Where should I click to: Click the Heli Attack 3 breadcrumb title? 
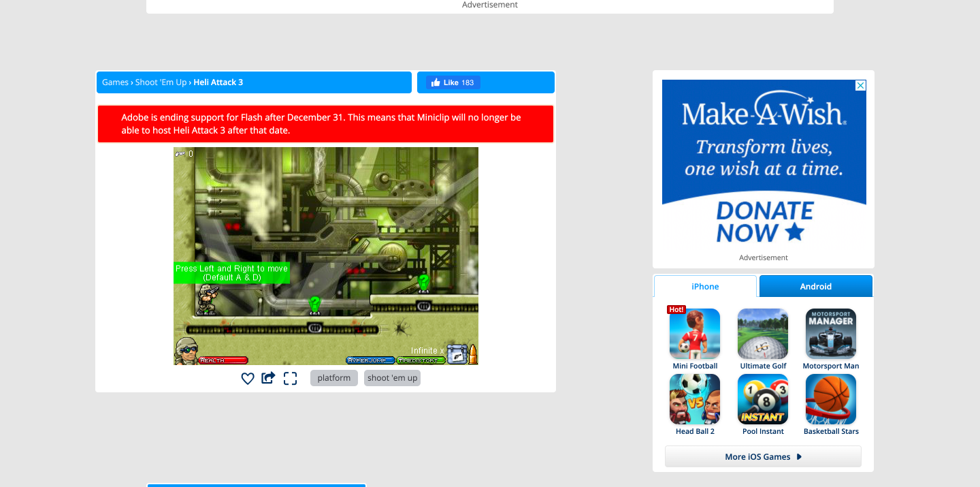[x=218, y=82]
